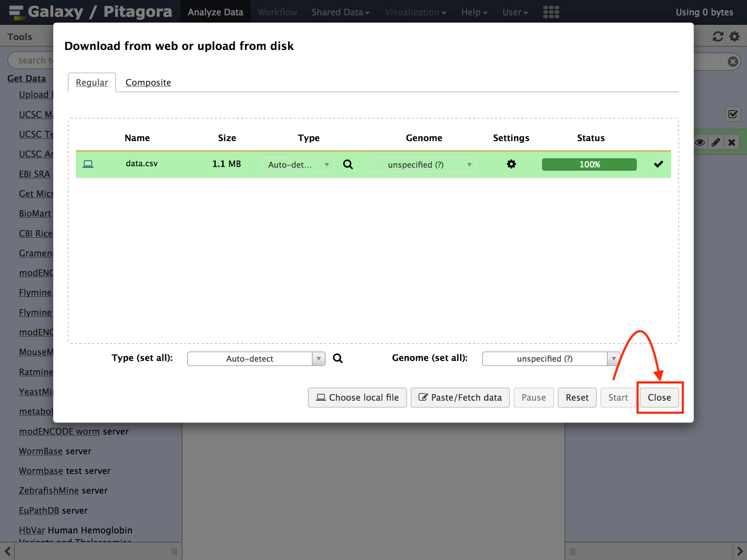Refresh history with the circular arrows icon
The image size is (747, 560).
point(718,36)
